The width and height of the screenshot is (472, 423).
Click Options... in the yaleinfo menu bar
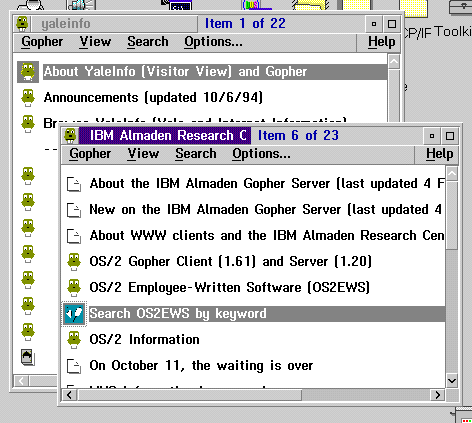(213, 42)
